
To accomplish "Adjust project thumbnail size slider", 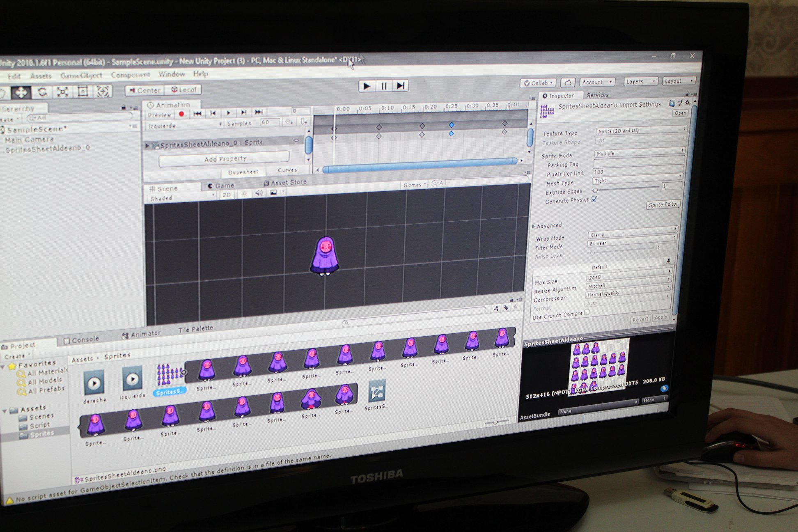I will (496, 422).
